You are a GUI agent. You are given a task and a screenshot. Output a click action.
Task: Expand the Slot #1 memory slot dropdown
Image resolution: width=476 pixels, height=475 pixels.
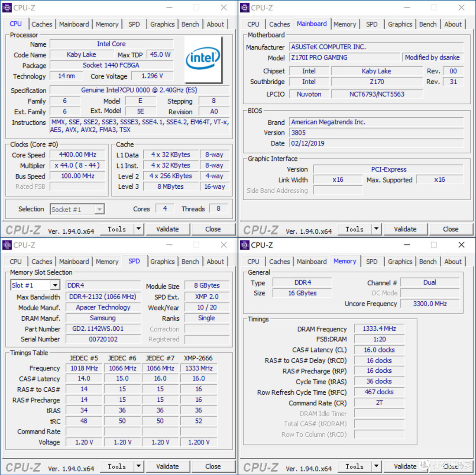click(x=55, y=285)
